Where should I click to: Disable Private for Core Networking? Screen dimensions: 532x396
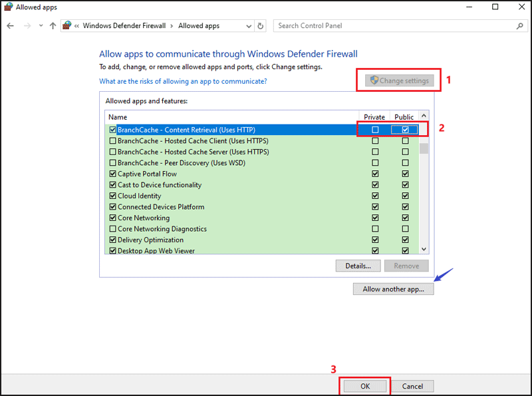point(375,218)
